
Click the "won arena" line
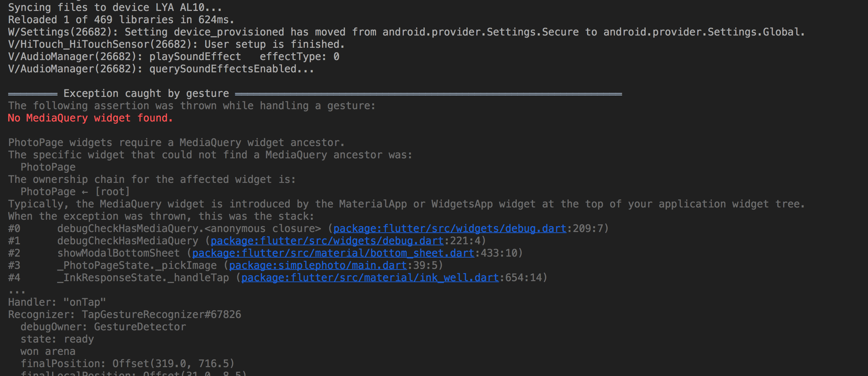tap(48, 351)
